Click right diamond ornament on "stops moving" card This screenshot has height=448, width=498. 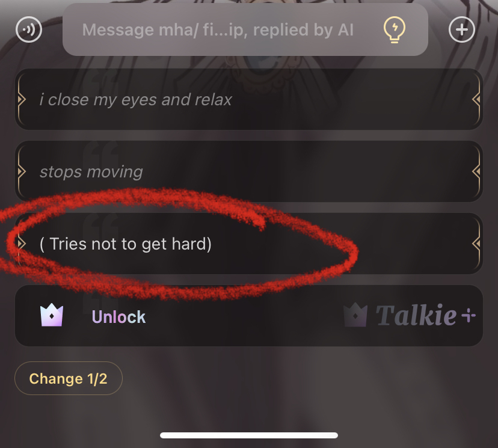coord(476,171)
